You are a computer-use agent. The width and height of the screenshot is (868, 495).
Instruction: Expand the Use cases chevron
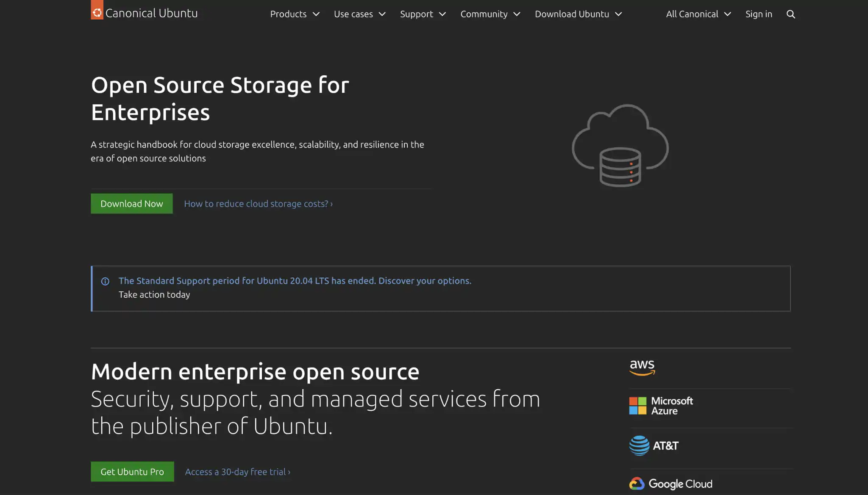pos(382,14)
